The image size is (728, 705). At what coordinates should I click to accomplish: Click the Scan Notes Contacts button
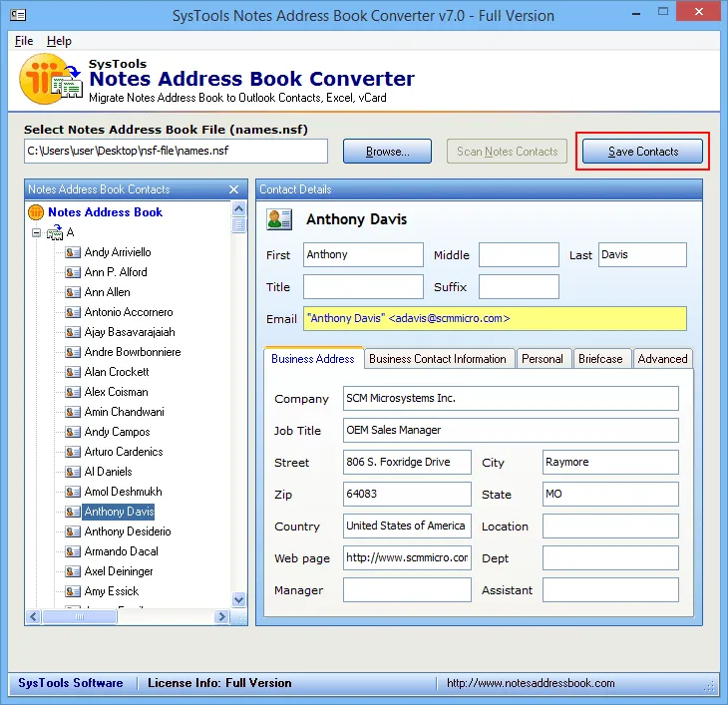pyautogui.click(x=507, y=152)
